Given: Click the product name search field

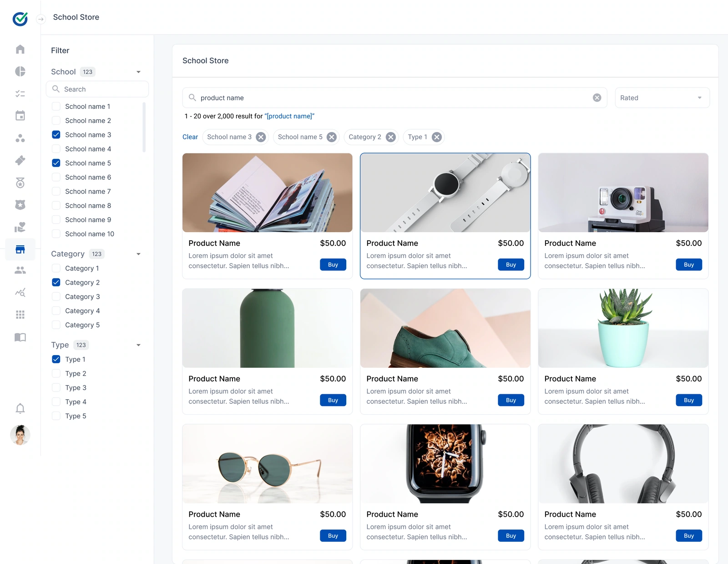Looking at the screenshot, I should pyautogui.click(x=394, y=98).
